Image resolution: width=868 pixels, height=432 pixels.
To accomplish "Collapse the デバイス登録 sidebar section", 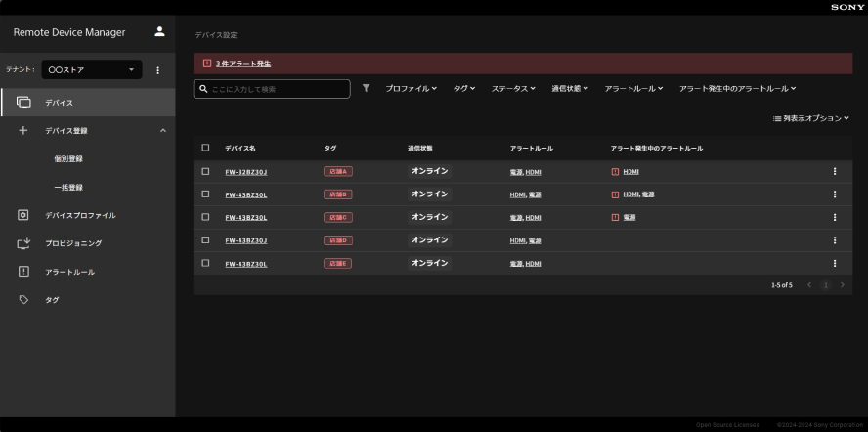I will coord(162,131).
